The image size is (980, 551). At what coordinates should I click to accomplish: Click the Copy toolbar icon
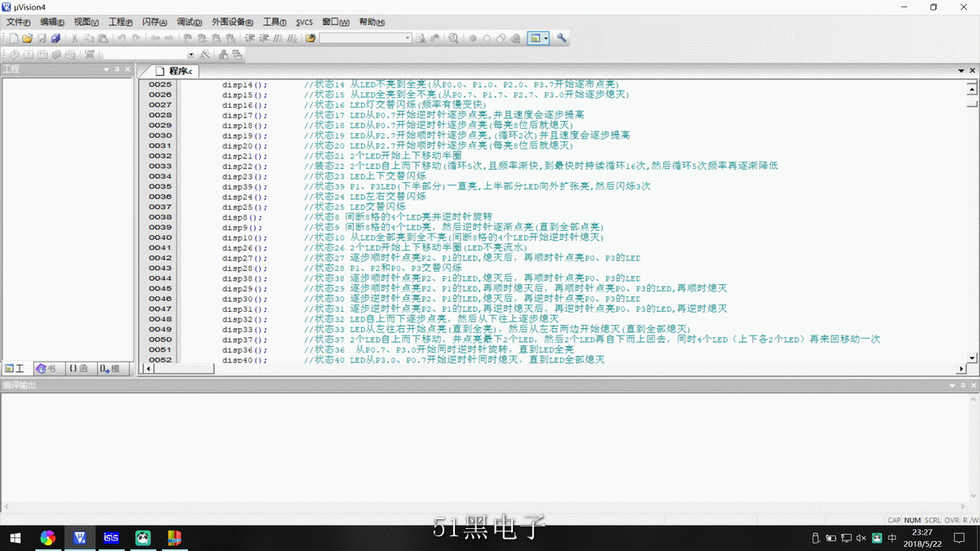pyautogui.click(x=88, y=38)
